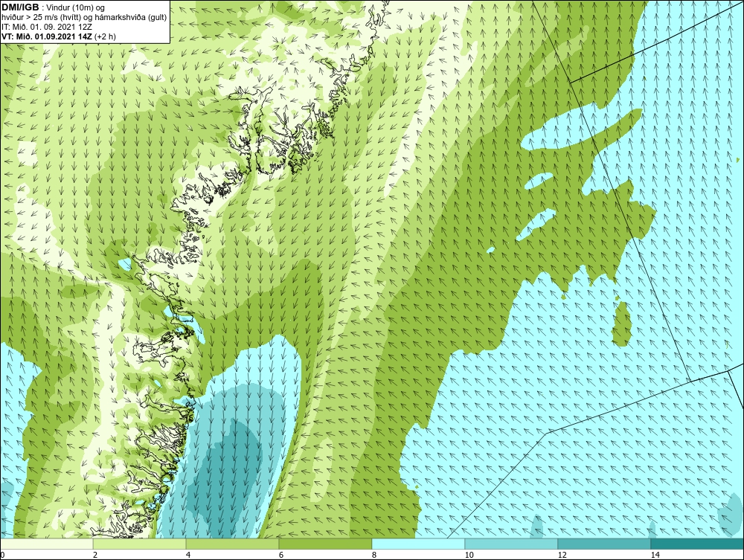
Task: Select the above 14 m/s dark teal swatch
Action: click(x=698, y=544)
